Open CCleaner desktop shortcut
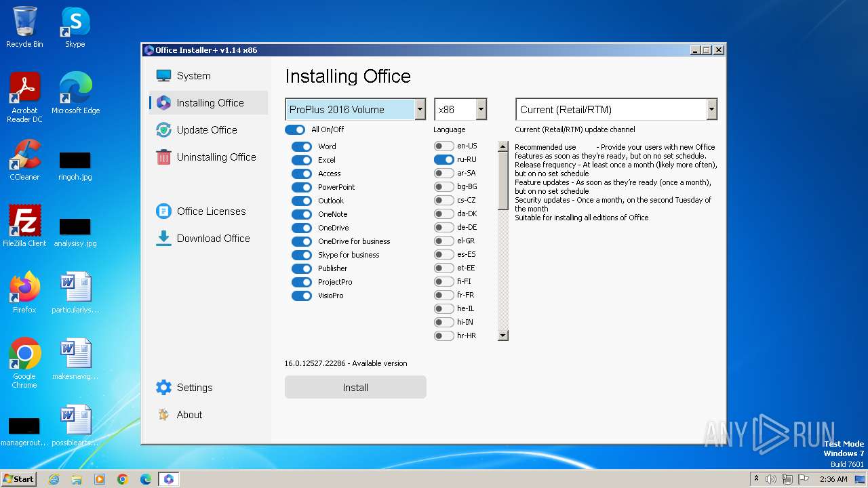Image resolution: width=868 pixels, height=488 pixels. (24, 160)
